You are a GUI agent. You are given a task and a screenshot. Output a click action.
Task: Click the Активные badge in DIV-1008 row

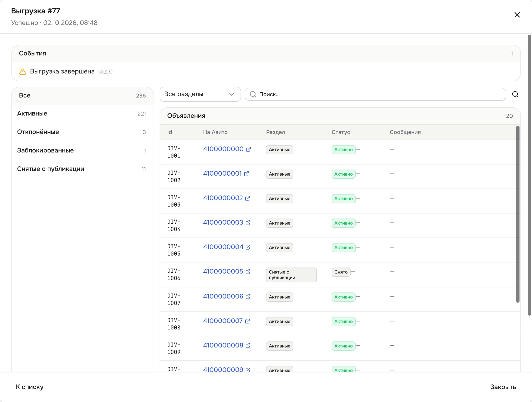tap(279, 322)
